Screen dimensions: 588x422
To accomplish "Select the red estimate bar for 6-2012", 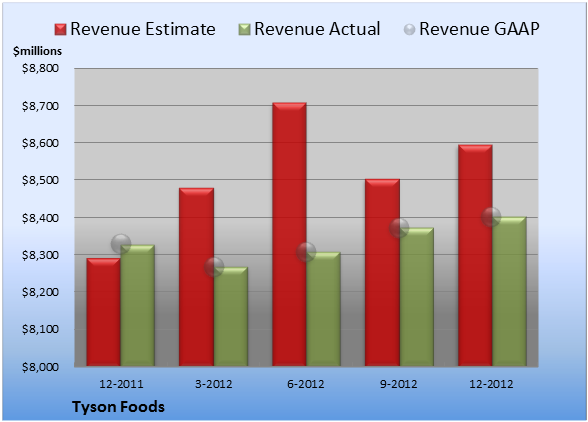I will tap(289, 234).
